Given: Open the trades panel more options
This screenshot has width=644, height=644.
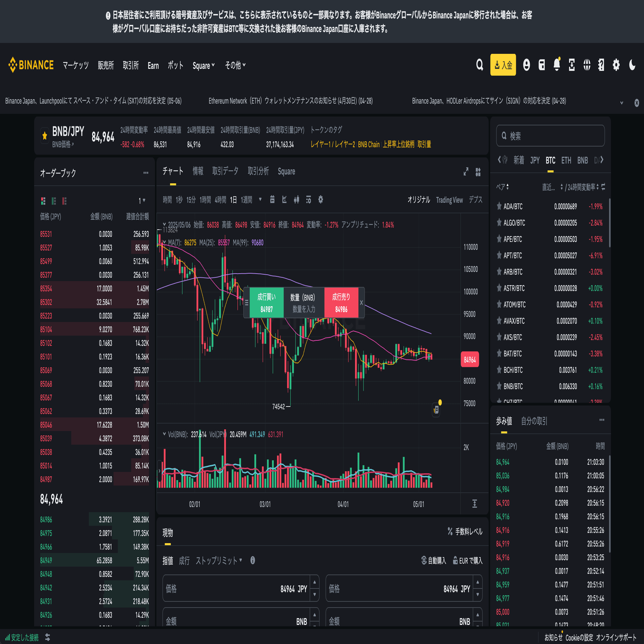Looking at the screenshot, I should tap(602, 420).
